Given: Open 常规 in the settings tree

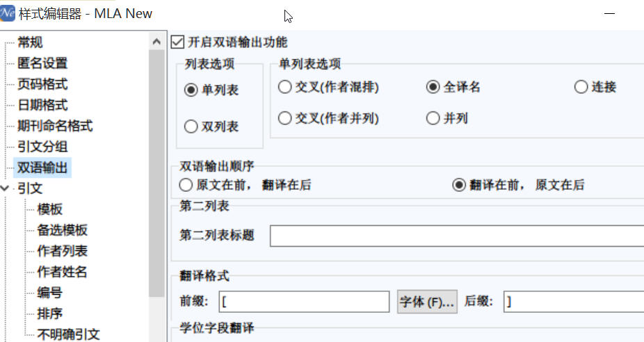Looking at the screenshot, I should [x=30, y=42].
